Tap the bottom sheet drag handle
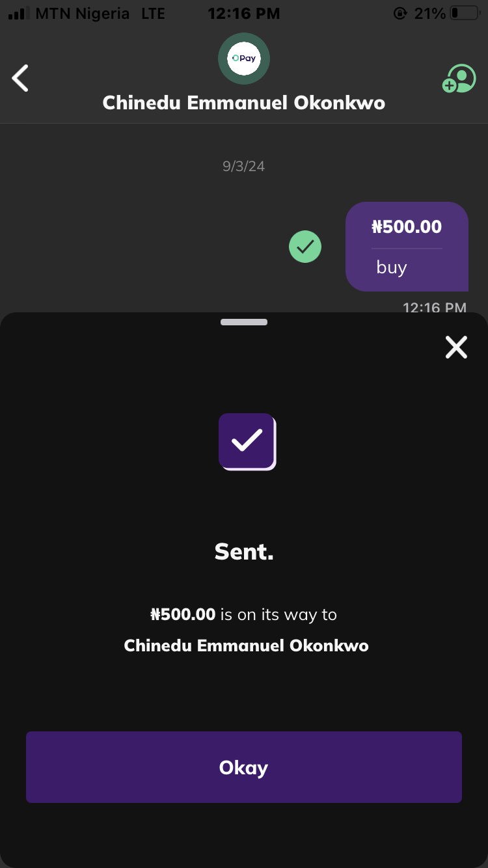 244,322
